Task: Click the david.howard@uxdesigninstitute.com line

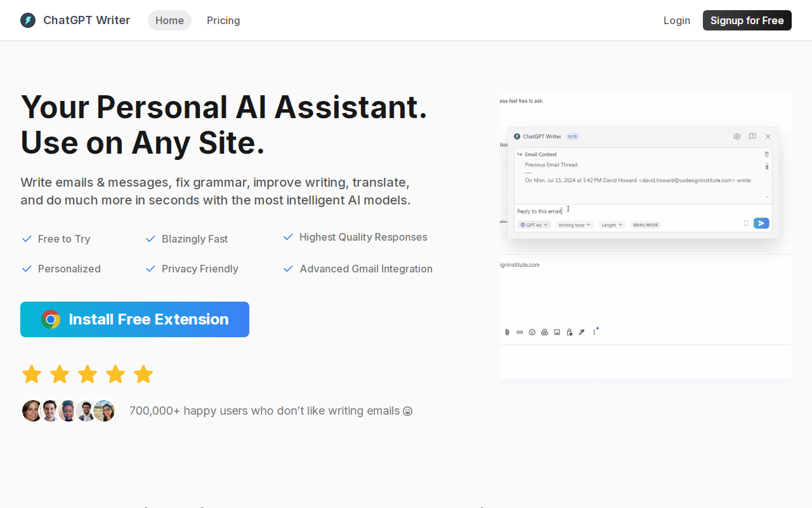Action: coord(638,180)
